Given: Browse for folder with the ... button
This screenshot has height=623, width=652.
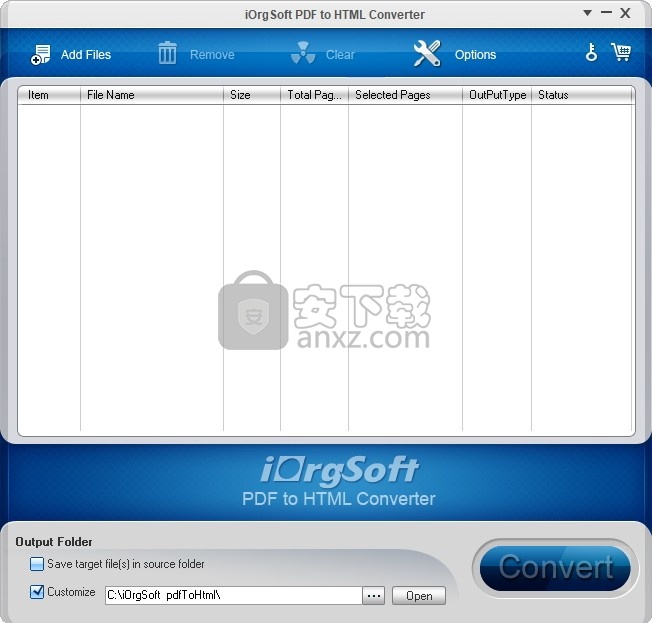Looking at the screenshot, I should pos(373,596).
